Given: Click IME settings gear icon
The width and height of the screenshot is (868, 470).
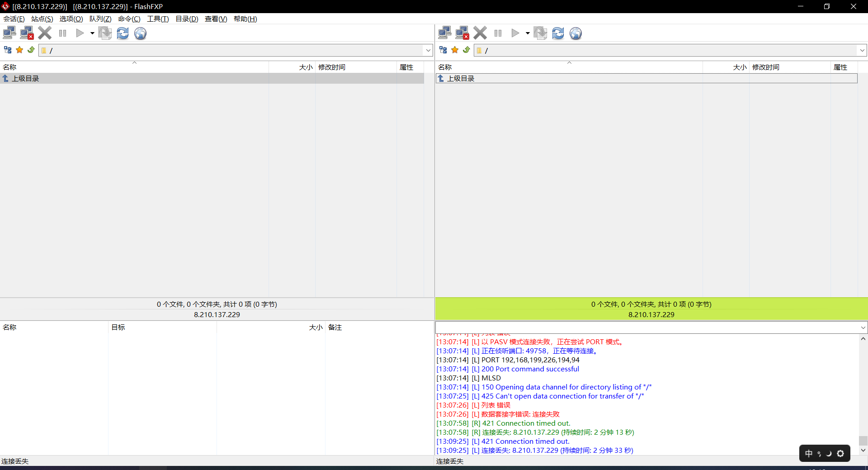Looking at the screenshot, I should [x=840, y=453].
